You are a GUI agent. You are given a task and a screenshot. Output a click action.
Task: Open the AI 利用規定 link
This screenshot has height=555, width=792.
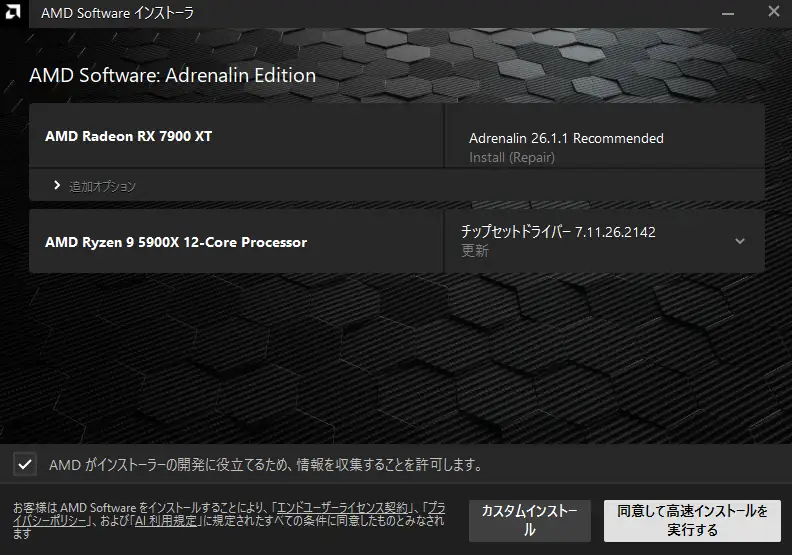[168, 521]
